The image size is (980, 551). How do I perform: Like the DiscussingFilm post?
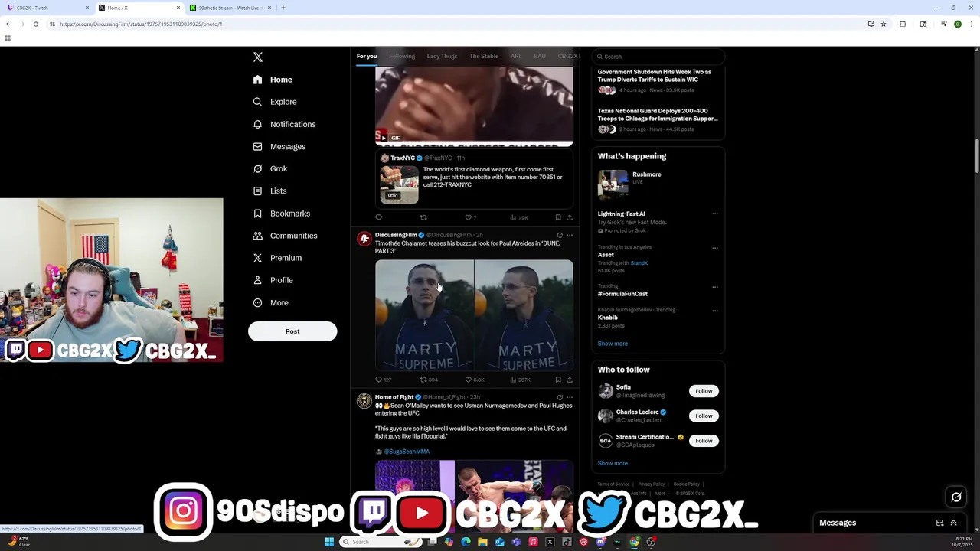[x=469, y=380]
